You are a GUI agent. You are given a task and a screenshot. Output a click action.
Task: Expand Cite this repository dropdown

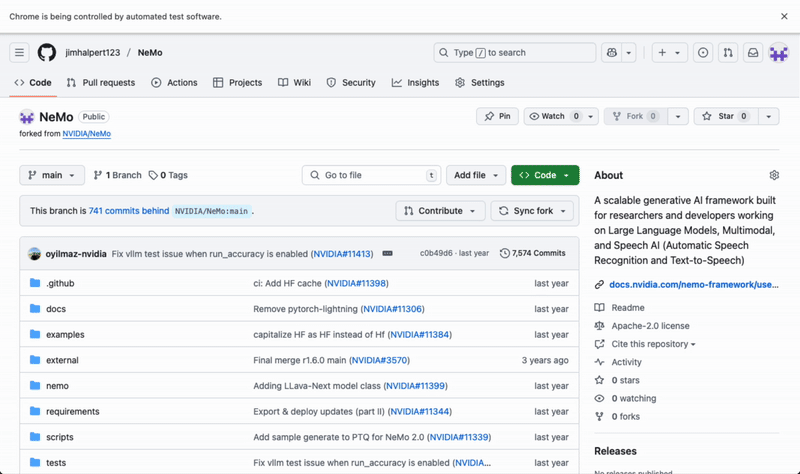click(x=653, y=344)
